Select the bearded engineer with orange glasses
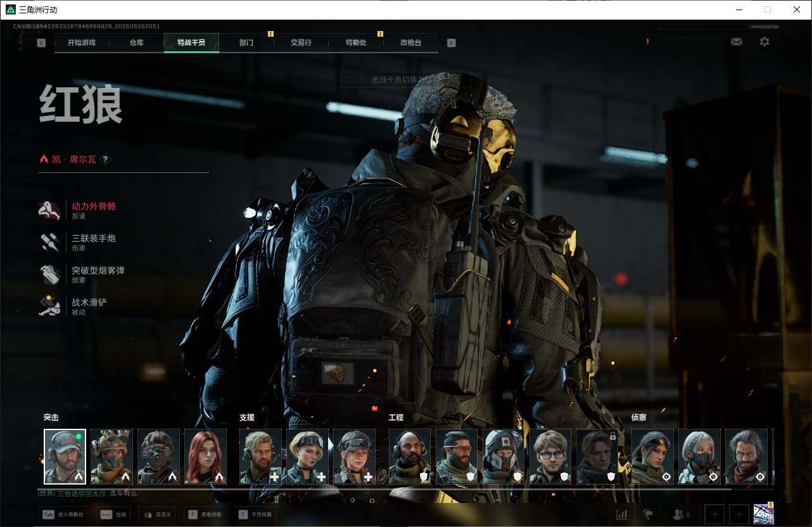The image size is (812, 527). click(457, 457)
